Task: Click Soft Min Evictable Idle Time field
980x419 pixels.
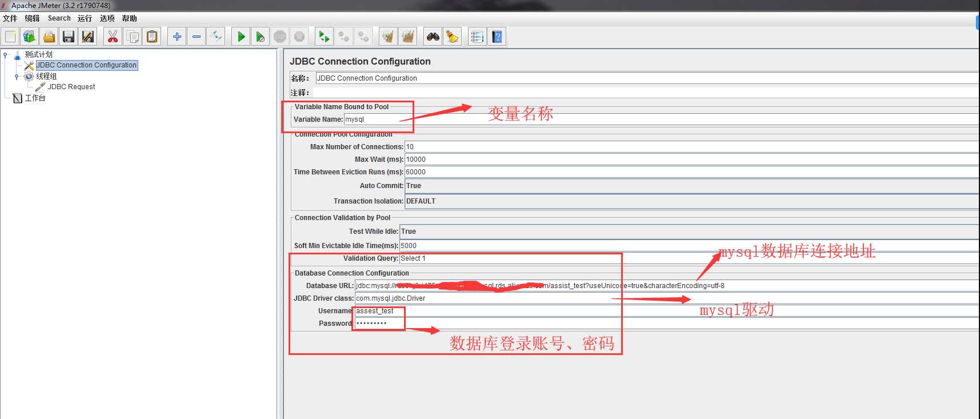Action: pyautogui.click(x=689, y=246)
